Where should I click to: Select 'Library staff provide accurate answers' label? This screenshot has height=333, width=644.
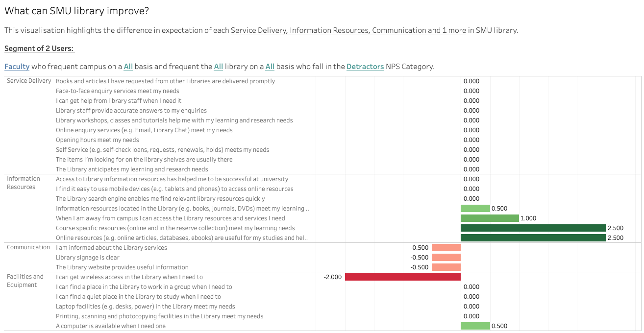[x=131, y=111]
